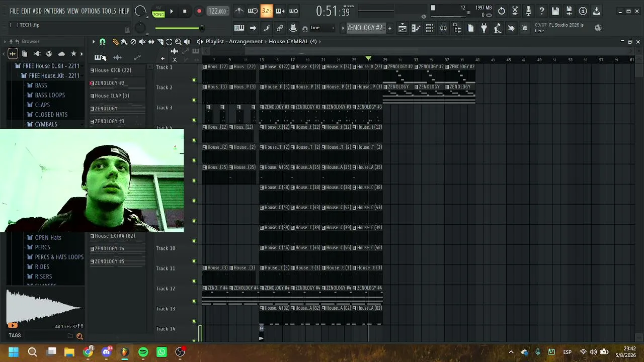Show starred favorites in the browser
The width and height of the screenshot is (644, 362).
(73, 54)
